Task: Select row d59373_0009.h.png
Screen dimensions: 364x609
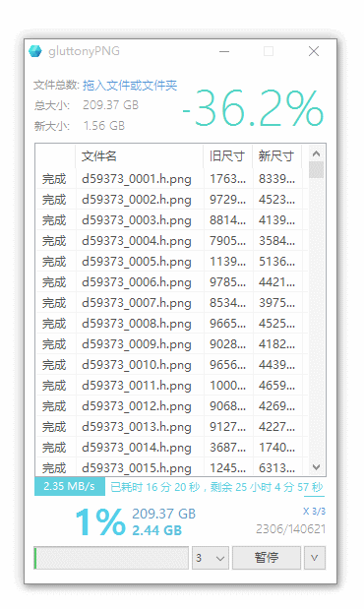Action: 172,343
